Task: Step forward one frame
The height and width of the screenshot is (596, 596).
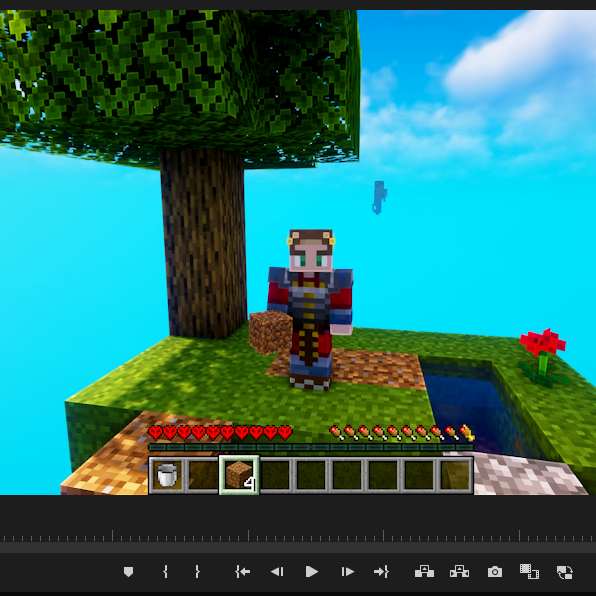Action: tap(347, 572)
